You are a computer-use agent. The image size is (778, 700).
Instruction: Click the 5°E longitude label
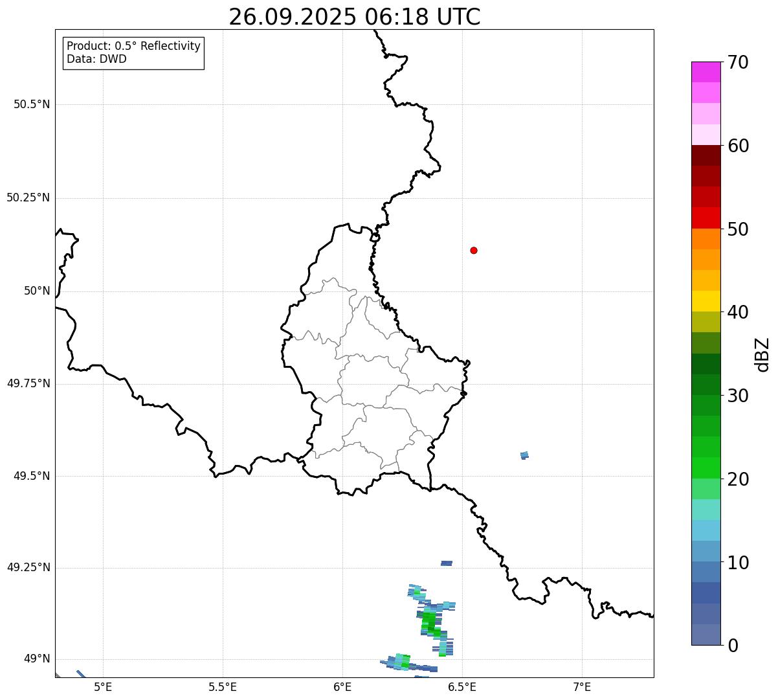click(x=103, y=687)
